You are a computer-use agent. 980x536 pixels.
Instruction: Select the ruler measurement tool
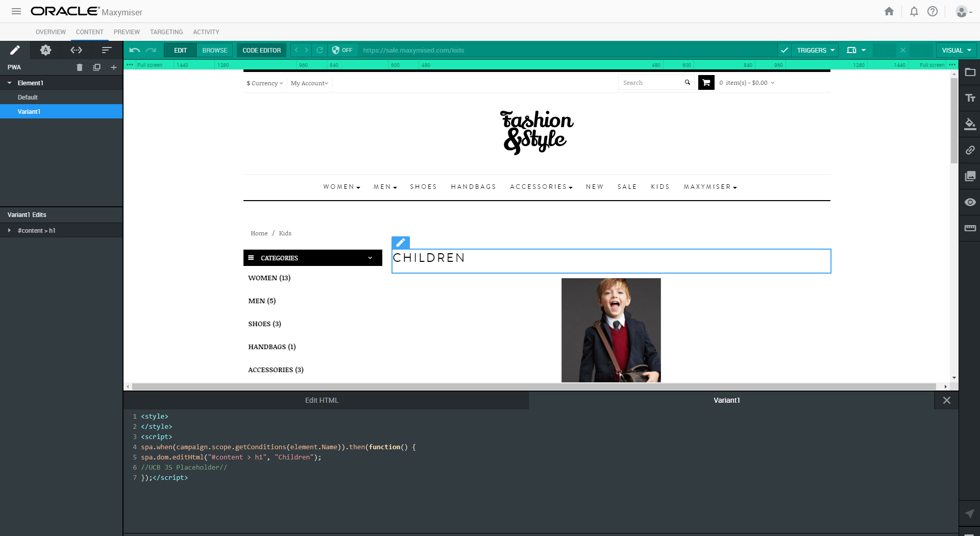970,228
